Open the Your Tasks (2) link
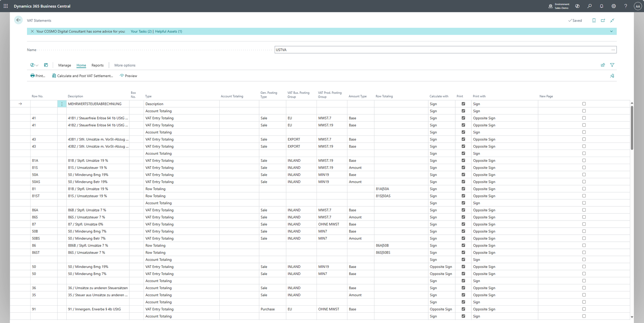Screen dimensions: 644x323 [141, 32]
